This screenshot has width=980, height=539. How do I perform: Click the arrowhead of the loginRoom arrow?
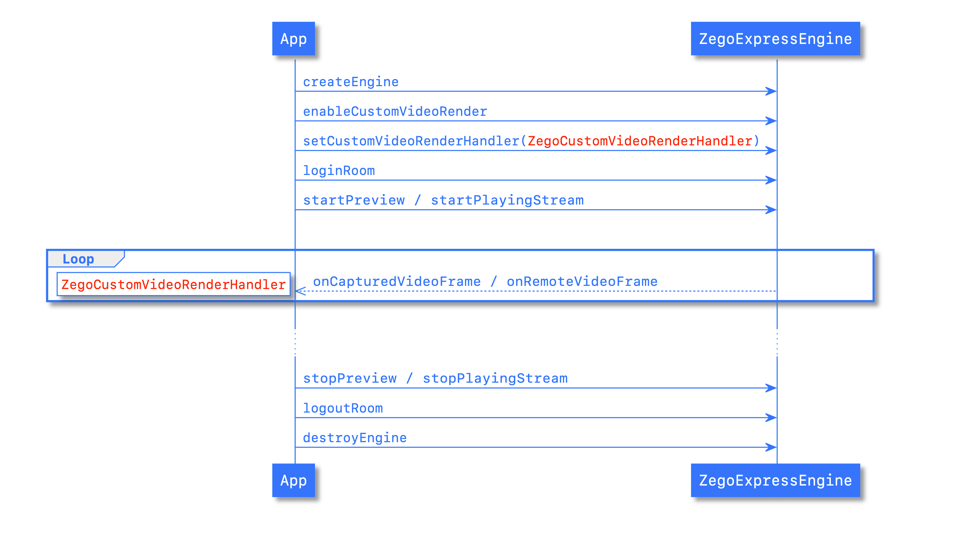(771, 180)
